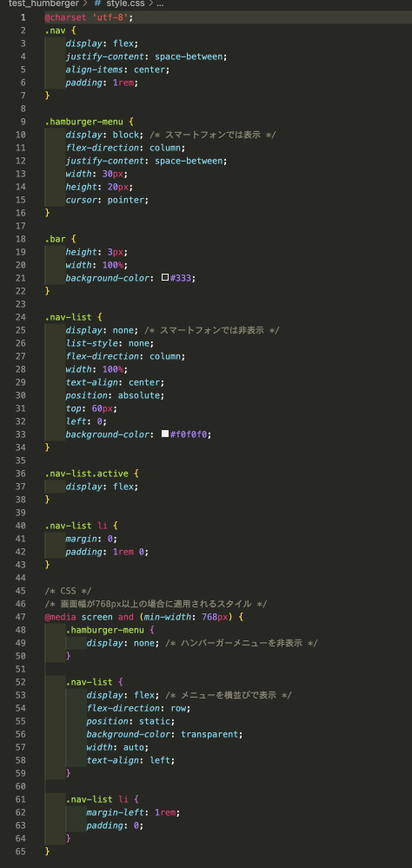Open the #f0f0f0 color swatch picker
412x868 pixels.
(165, 434)
